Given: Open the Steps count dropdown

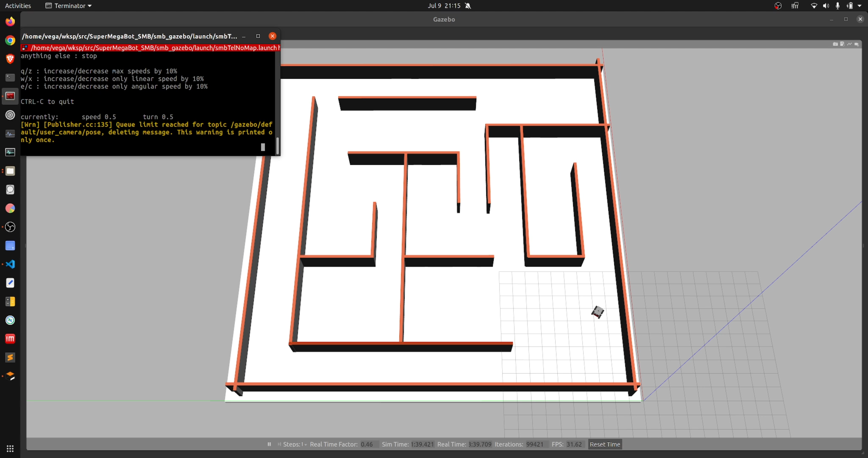Looking at the screenshot, I should click(x=305, y=444).
